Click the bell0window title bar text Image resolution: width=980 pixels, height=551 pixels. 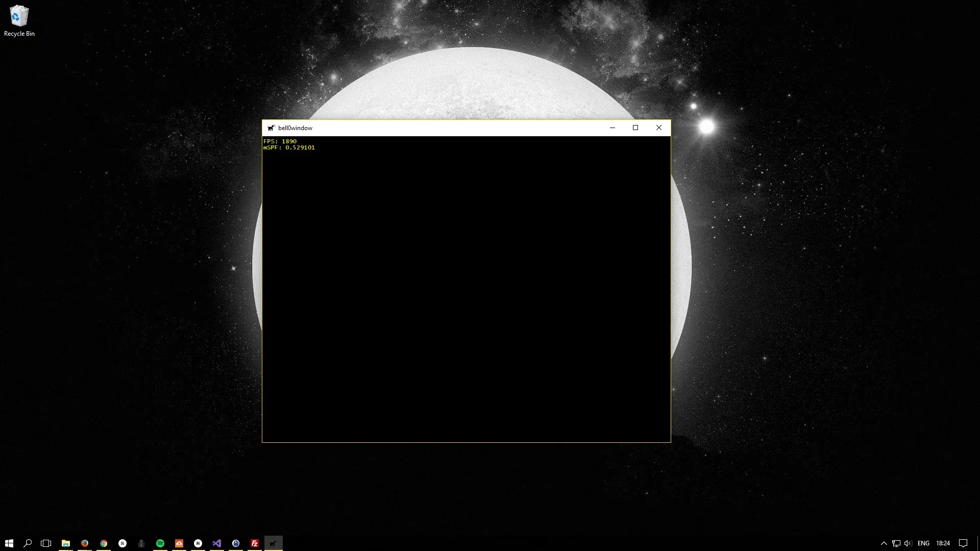tap(295, 128)
